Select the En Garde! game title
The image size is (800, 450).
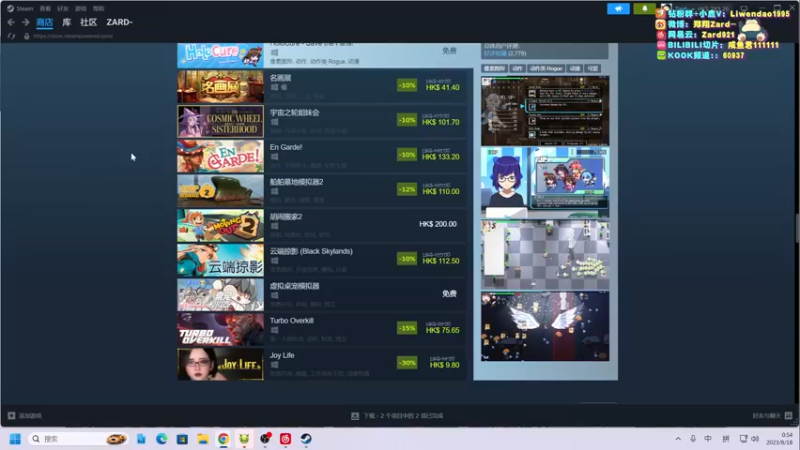click(x=286, y=147)
